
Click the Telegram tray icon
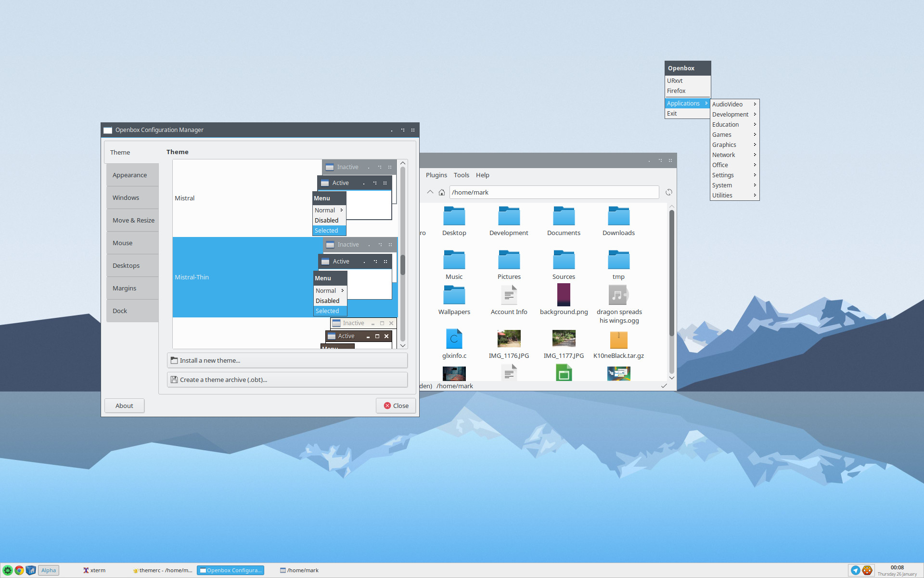click(855, 570)
